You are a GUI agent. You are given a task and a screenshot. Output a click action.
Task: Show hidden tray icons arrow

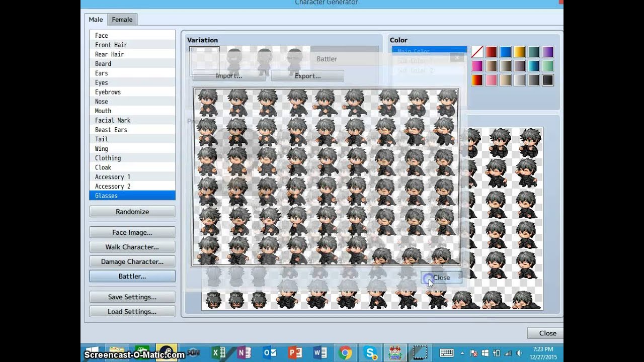[x=462, y=353]
